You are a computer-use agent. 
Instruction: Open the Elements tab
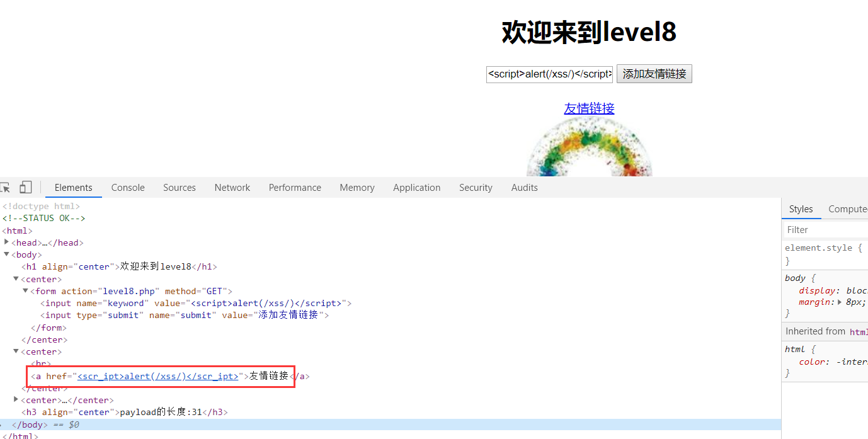coord(73,188)
